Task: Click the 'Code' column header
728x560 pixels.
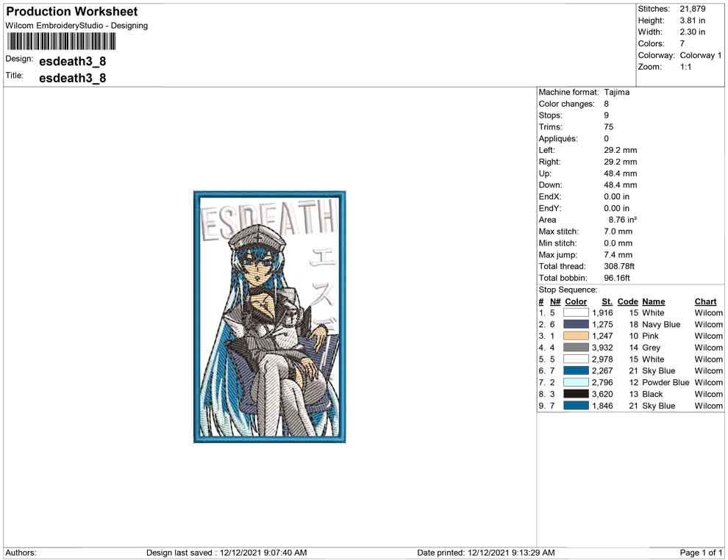Action: (x=628, y=301)
